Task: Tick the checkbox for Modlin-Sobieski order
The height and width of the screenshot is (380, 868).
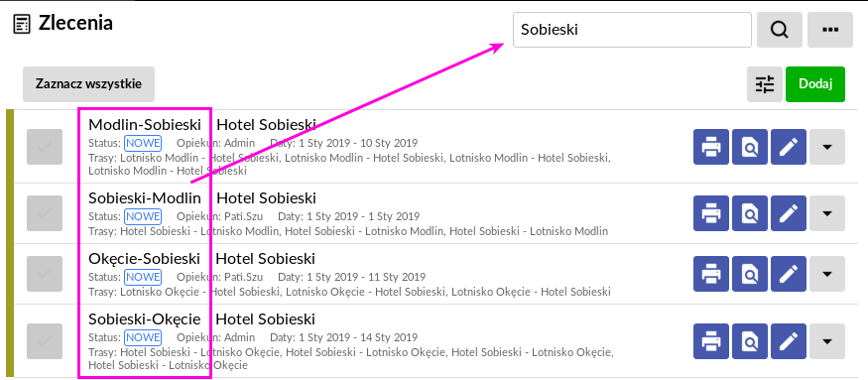Action: point(45,147)
